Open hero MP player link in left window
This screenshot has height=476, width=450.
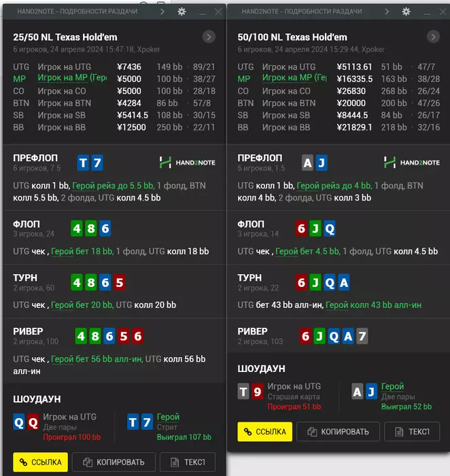[72, 78]
